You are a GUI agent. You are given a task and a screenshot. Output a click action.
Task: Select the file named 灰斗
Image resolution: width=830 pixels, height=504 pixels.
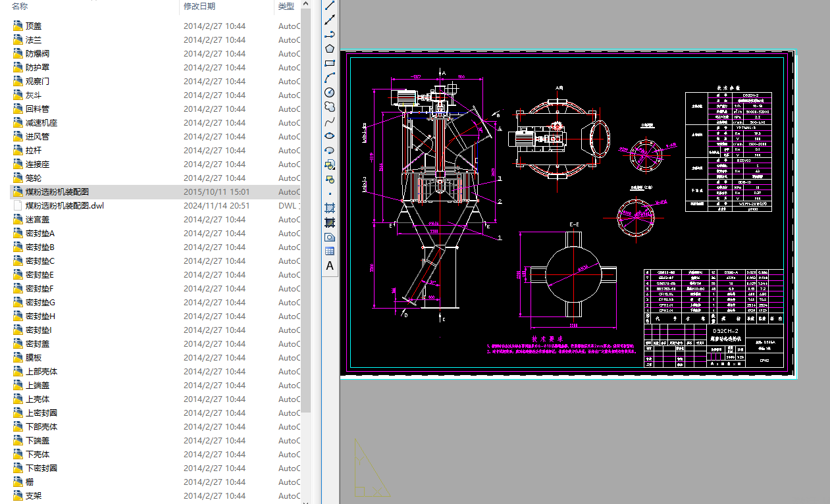(x=34, y=95)
